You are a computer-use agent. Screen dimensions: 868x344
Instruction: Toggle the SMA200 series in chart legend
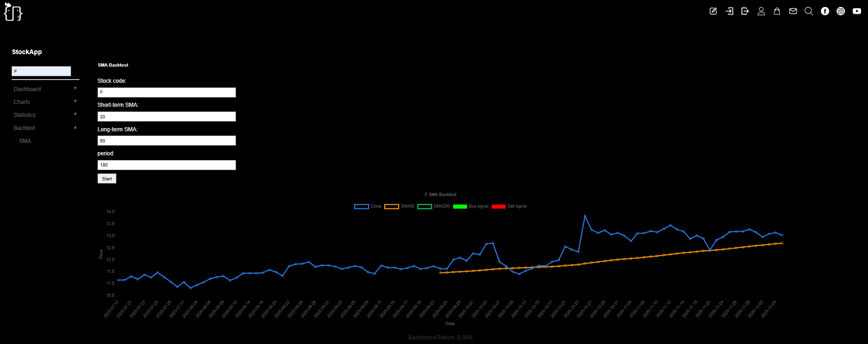(433, 206)
